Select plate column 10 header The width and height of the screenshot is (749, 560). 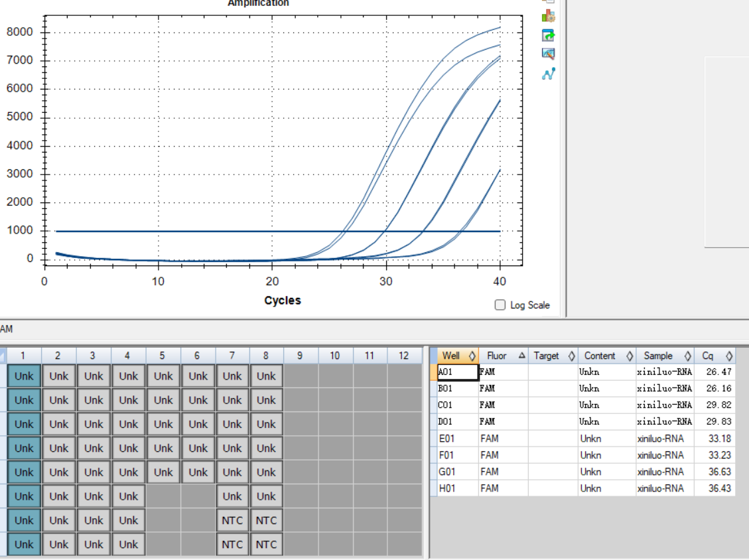(335, 356)
